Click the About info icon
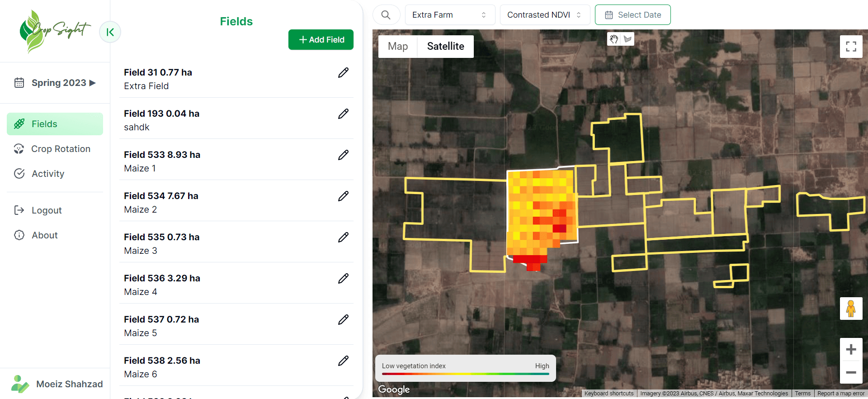The image size is (868, 399). pos(19,235)
